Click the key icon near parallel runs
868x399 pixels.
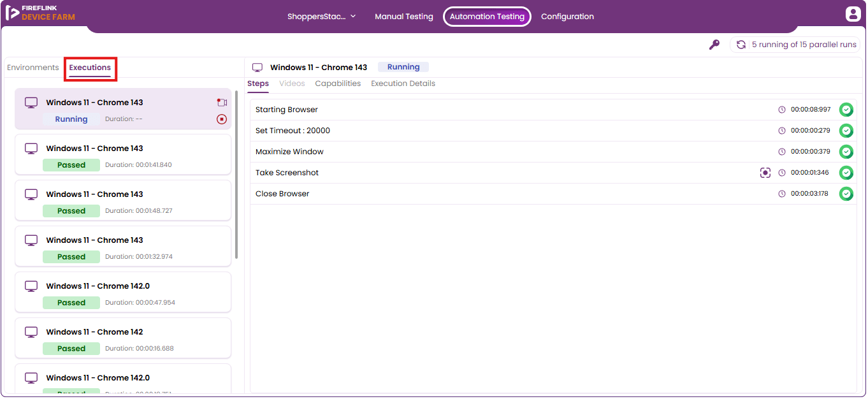point(714,45)
